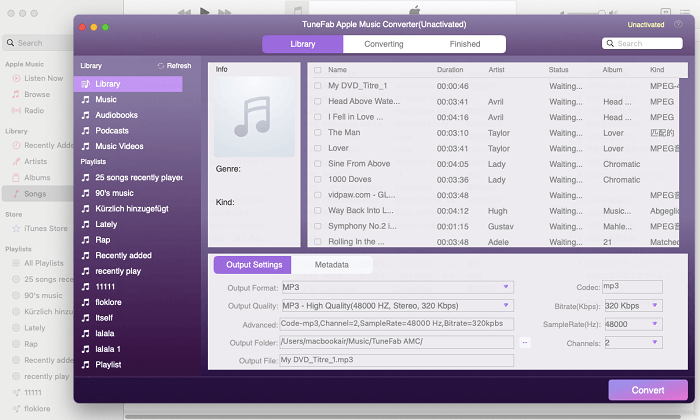The width and height of the screenshot is (700, 420).
Task: Check the I Fell in Love track checkbox
Action: point(317,117)
